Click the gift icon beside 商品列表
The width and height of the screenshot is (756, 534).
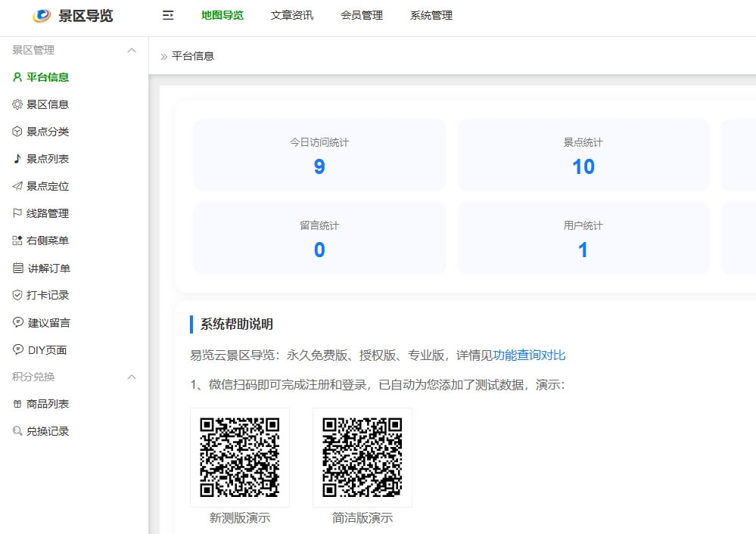point(17,404)
